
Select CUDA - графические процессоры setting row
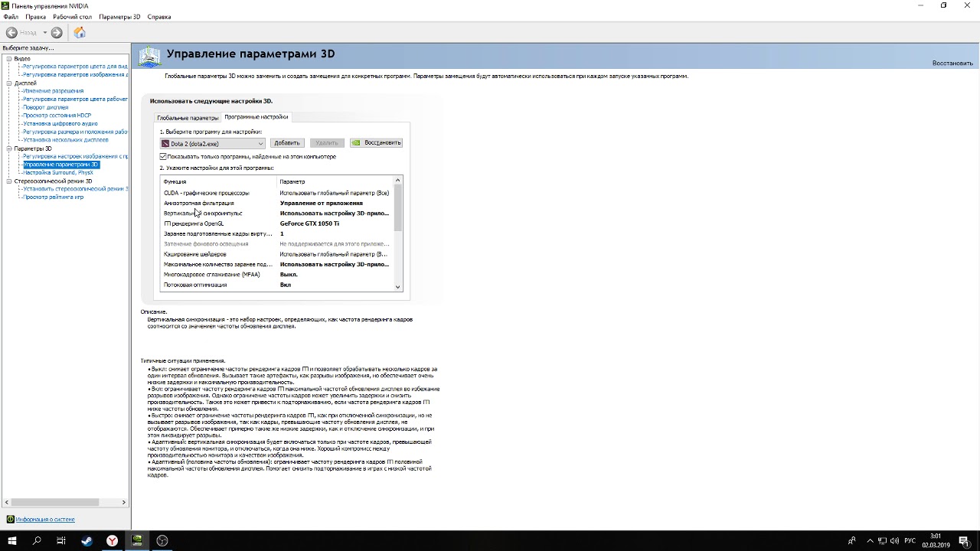(x=276, y=193)
